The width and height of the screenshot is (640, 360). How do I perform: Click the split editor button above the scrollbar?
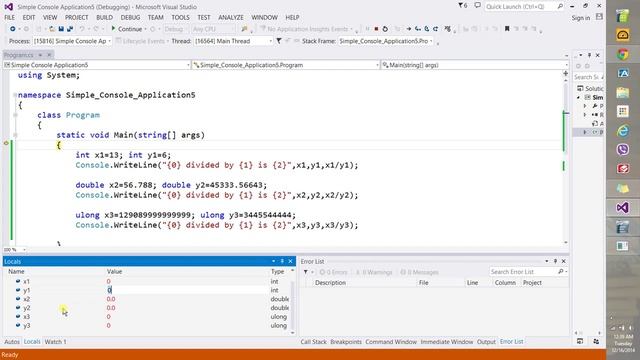tap(565, 73)
